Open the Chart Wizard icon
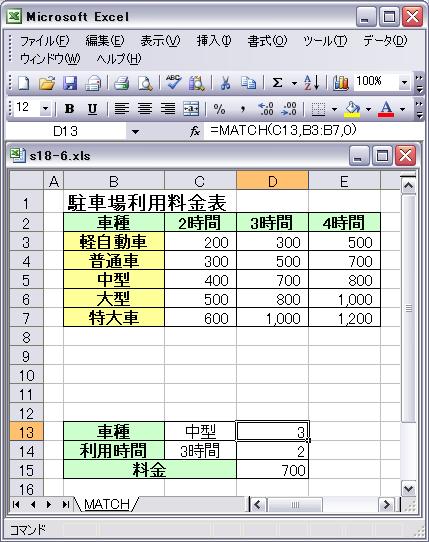 click(x=340, y=83)
